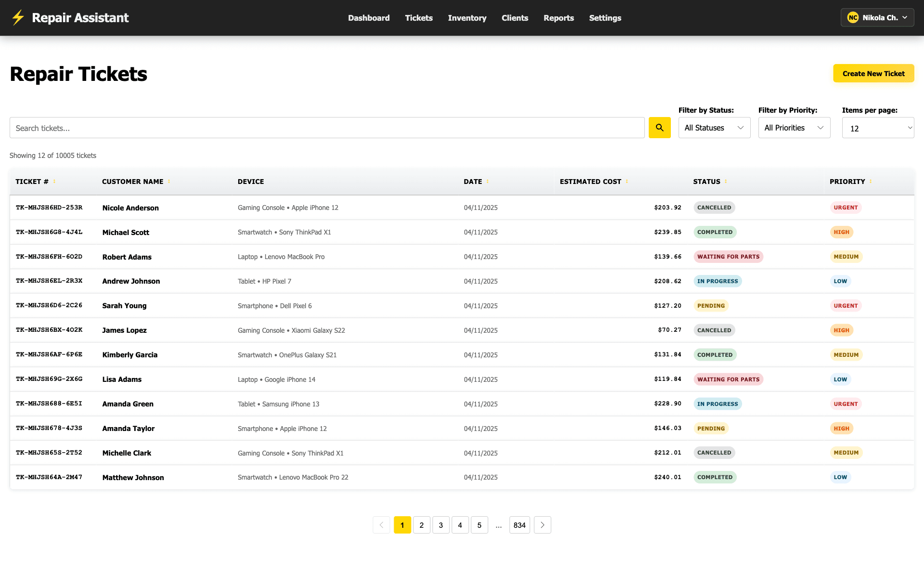Sort the Status column
The height and width of the screenshot is (574, 924).
pos(726,182)
